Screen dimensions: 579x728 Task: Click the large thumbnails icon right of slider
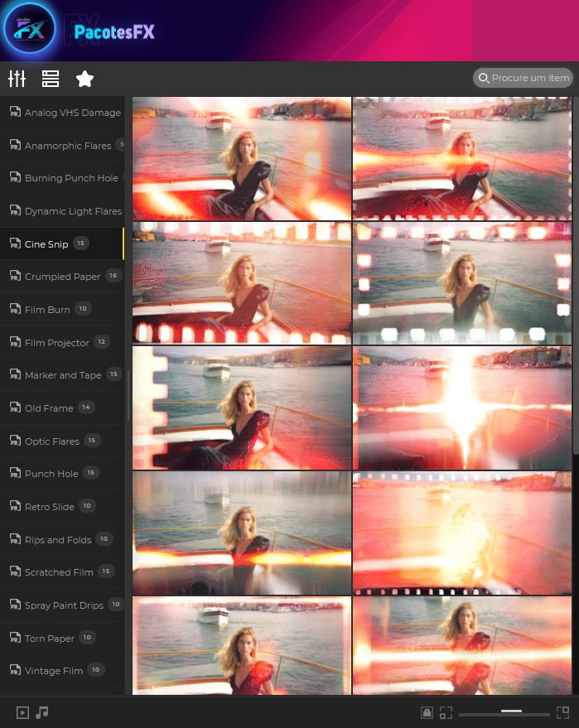click(563, 712)
